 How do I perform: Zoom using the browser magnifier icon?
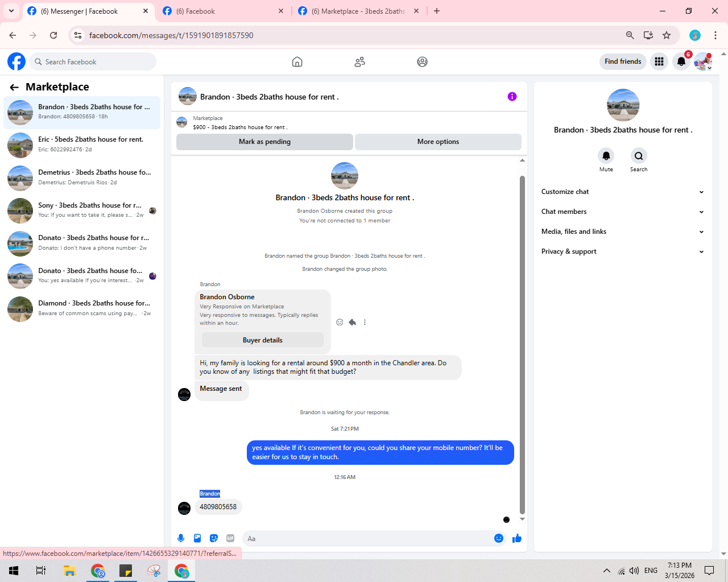[630, 35]
